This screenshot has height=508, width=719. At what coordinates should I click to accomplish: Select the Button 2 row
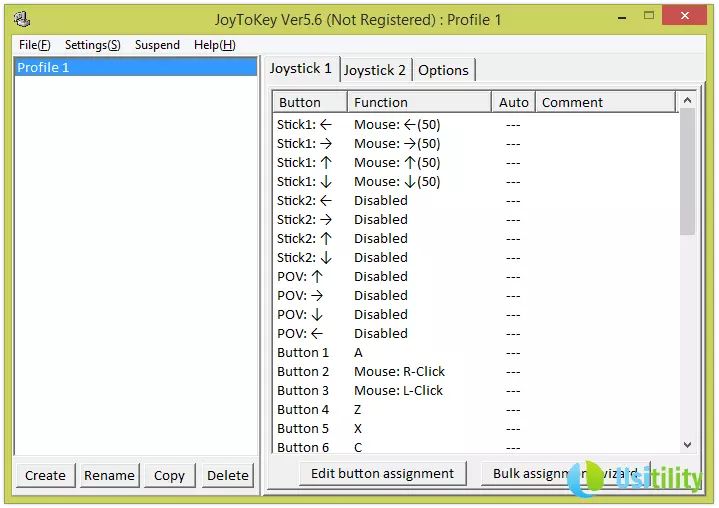476,372
